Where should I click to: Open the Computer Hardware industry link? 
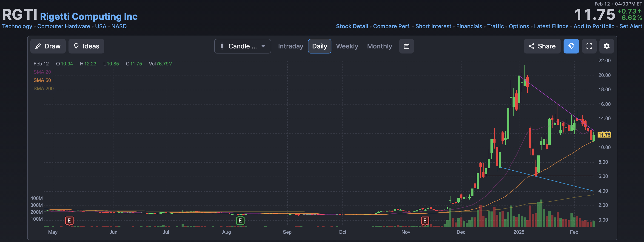(64, 26)
